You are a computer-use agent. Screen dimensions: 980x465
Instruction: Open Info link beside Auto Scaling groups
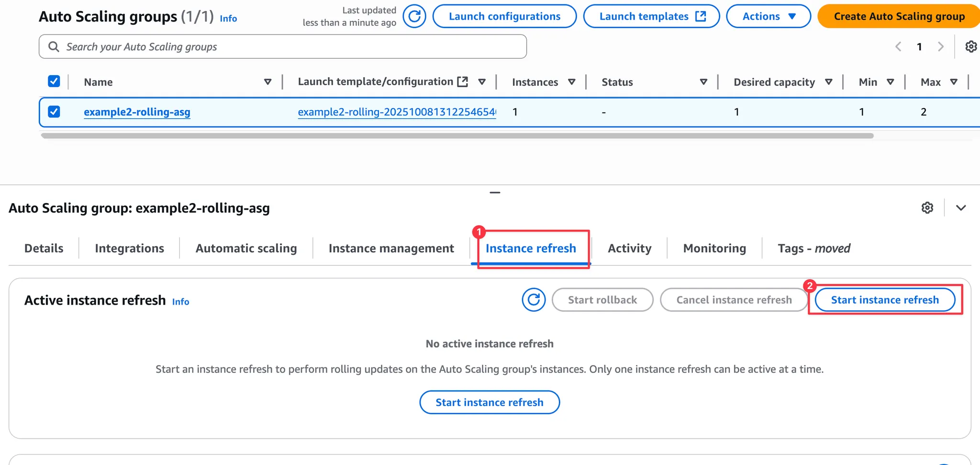228,18
